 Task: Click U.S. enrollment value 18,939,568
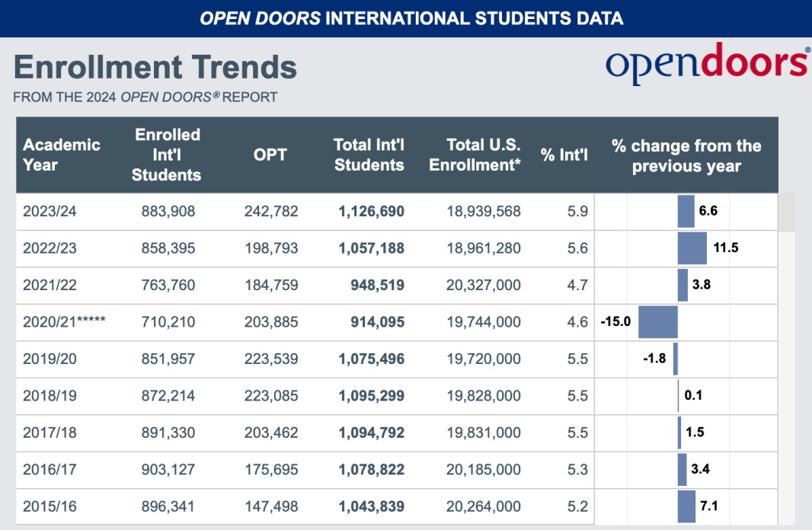(x=484, y=211)
